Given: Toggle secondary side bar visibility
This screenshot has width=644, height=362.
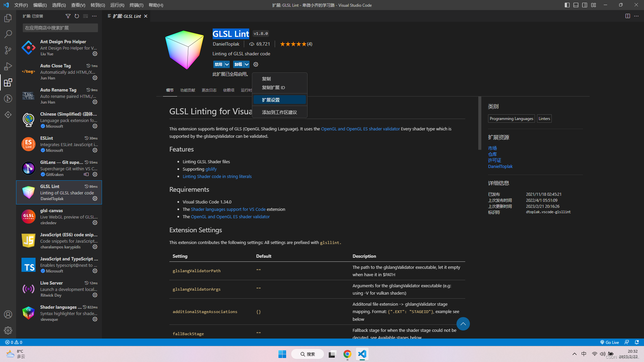Looking at the screenshot, I should pyautogui.click(x=585, y=5).
